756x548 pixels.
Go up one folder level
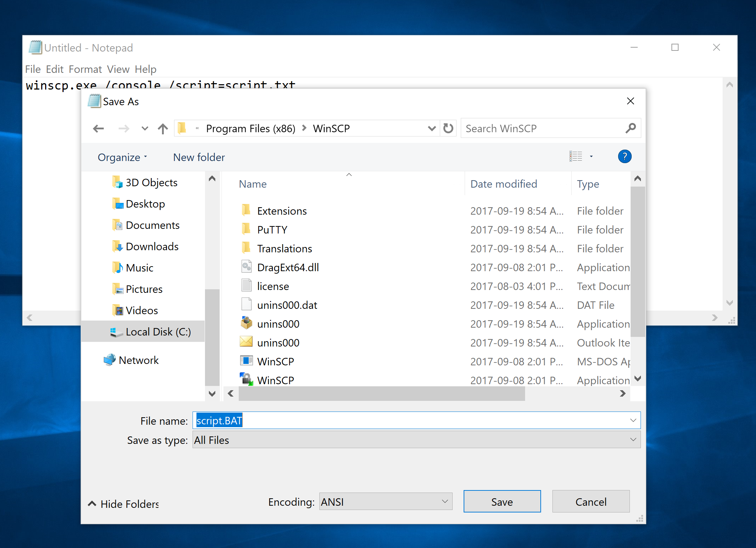click(x=163, y=128)
